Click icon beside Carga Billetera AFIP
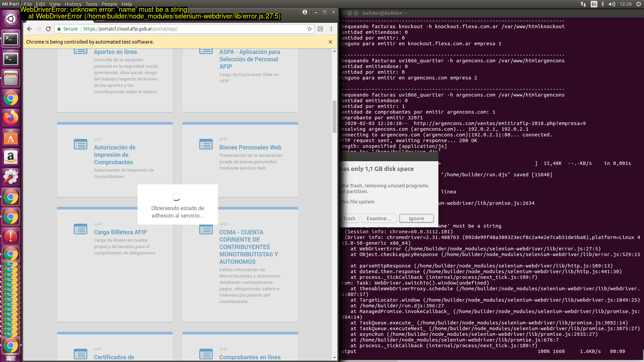Image resolution: width=644 pixels, height=362 pixels. coord(80,229)
